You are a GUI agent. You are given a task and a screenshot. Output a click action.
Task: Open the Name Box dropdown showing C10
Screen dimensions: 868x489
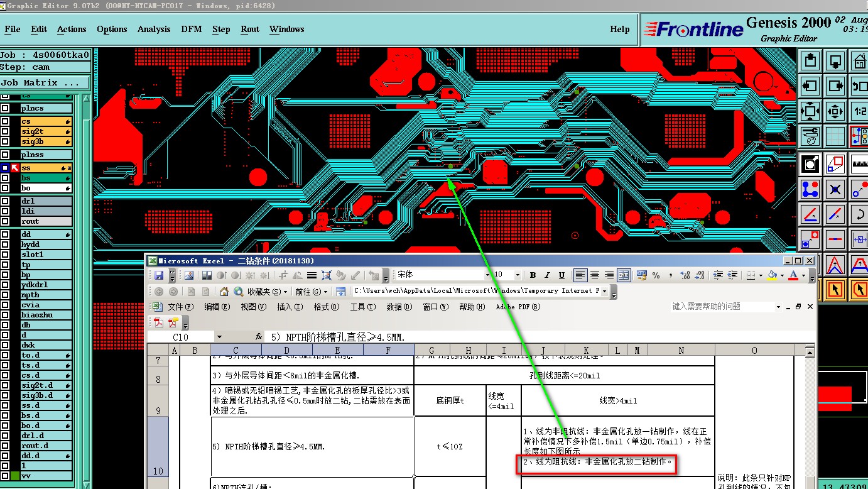point(219,337)
